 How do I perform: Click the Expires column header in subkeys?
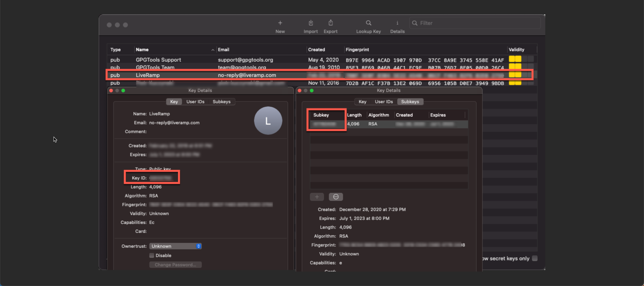[438, 115]
